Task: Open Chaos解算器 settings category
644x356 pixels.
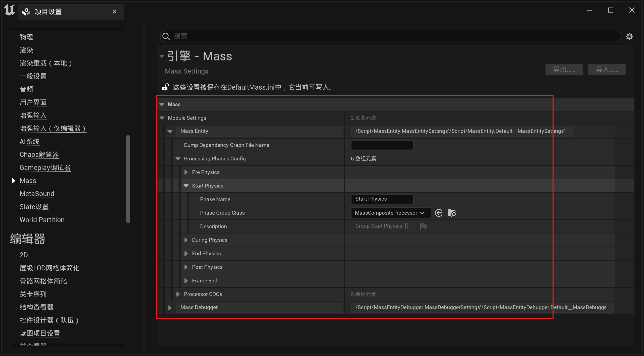Action: coord(39,155)
